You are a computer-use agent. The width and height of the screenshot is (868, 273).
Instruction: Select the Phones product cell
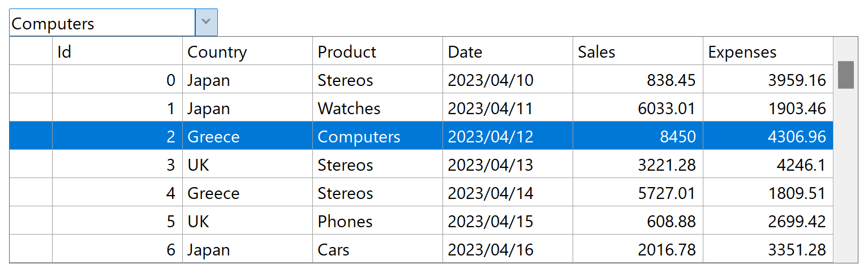click(377, 221)
